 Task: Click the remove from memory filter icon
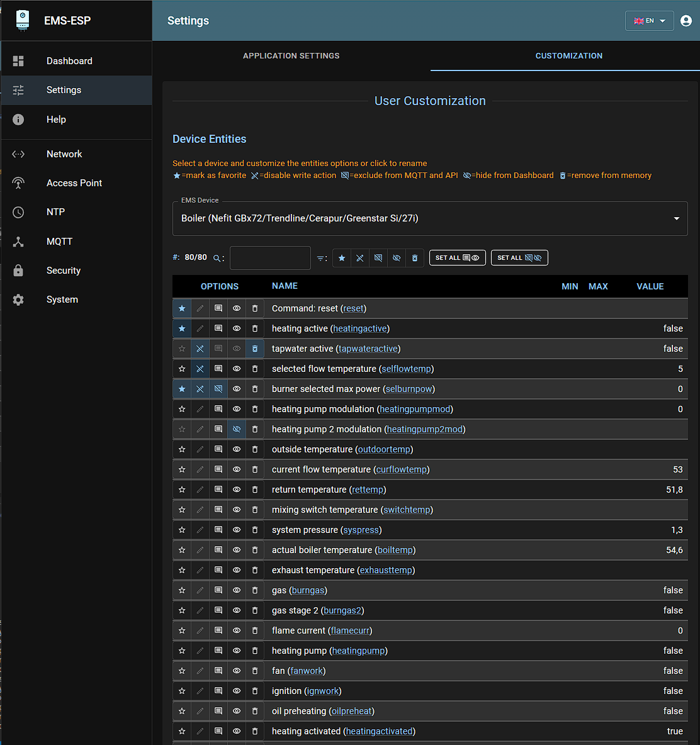point(415,258)
